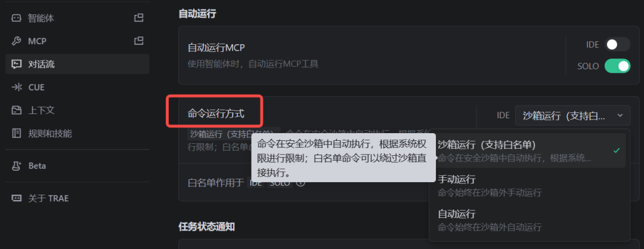Select 沙箱运行（支持白名单）option in dropdown
Image resolution: width=644 pixels, height=249 pixels.
(x=527, y=150)
